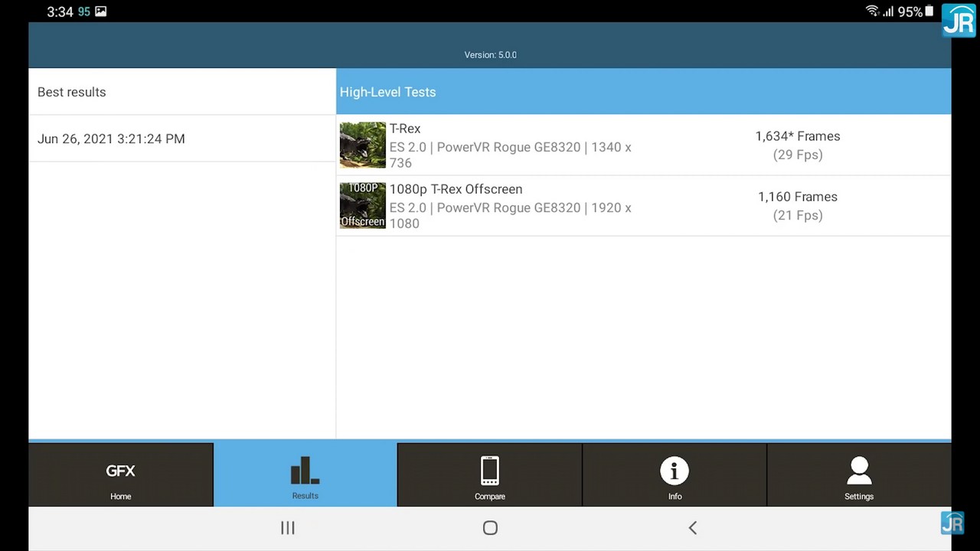
Task: Tap the battery status icon
Action: [929, 11]
